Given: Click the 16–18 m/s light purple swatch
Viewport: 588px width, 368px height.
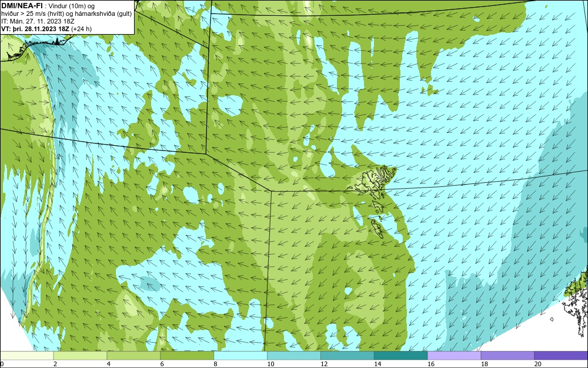Looking at the screenshot, I should pyautogui.click(x=454, y=355).
